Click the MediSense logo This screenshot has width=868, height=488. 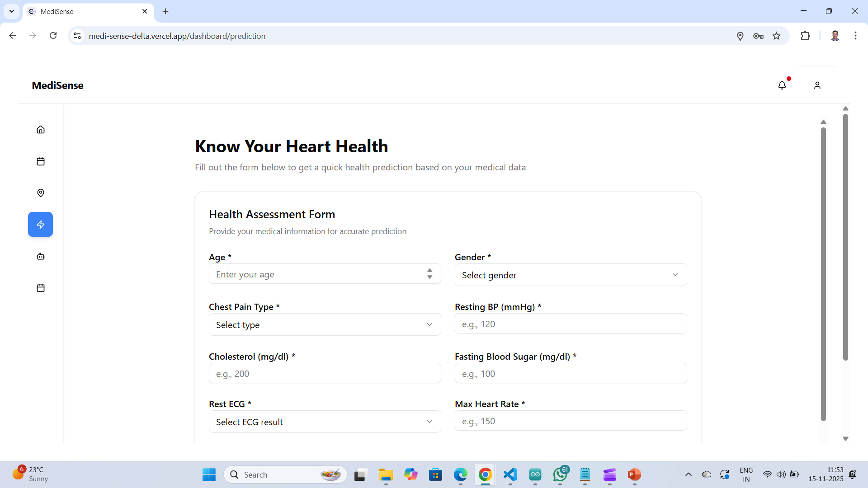[x=57, y=85]
